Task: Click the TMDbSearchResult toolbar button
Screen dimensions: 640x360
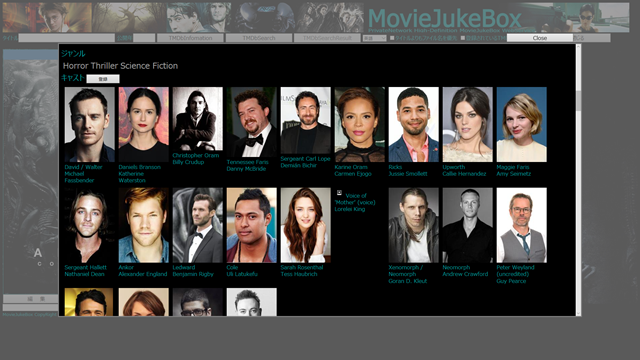Action: (x=327, y=38)
